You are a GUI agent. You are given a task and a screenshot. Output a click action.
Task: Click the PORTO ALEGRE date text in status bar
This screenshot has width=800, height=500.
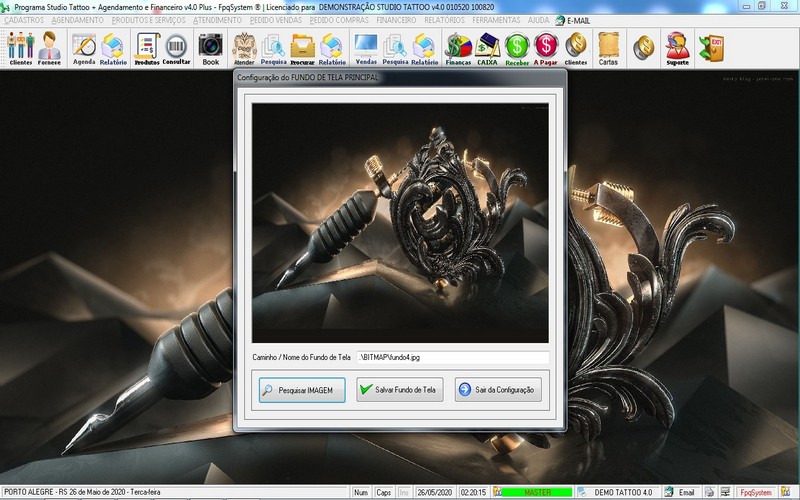pyautogui.click(x=82, y=492)
